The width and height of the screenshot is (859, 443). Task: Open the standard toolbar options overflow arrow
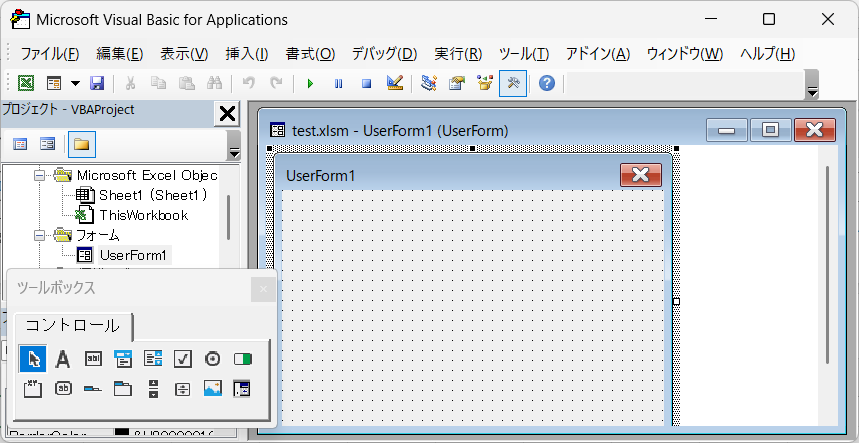(812, 85)
